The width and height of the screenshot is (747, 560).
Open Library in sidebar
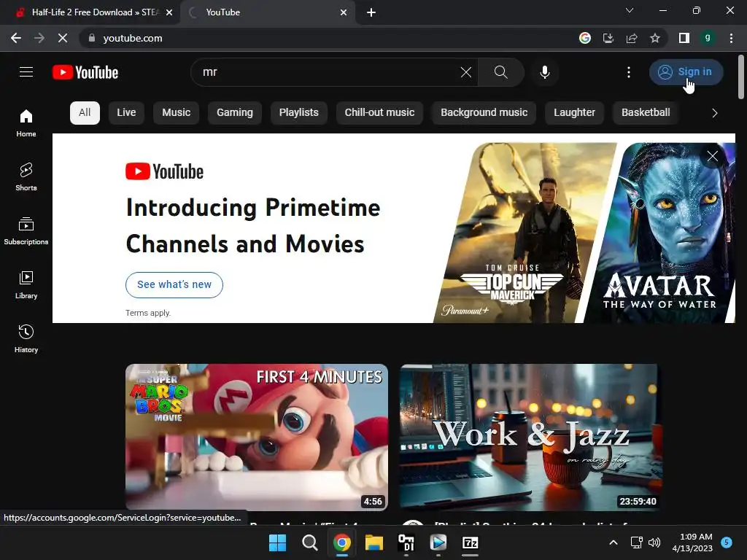(x=26, y=285)
